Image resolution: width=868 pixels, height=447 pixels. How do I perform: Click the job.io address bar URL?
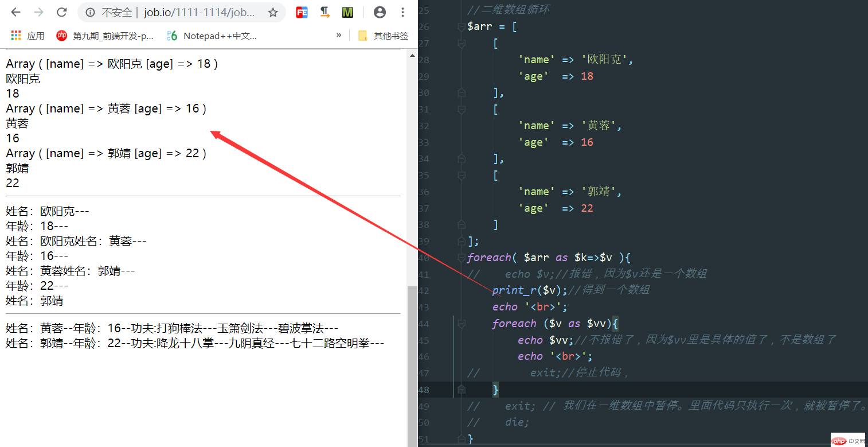coord(199,12)
